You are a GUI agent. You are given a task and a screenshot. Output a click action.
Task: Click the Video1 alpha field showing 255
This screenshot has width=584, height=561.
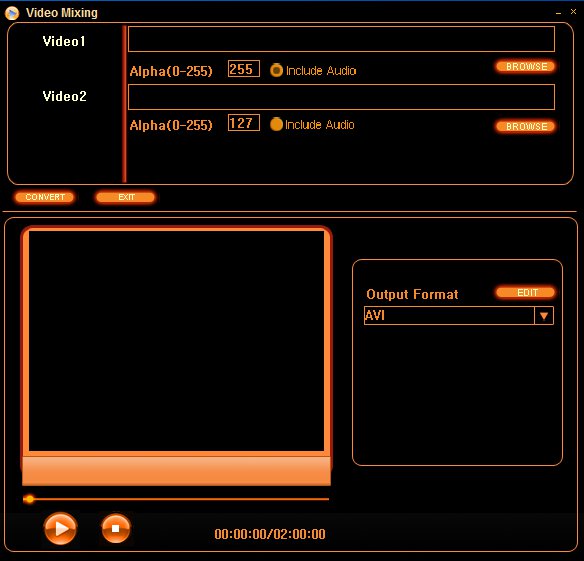(x=244, y=69)
